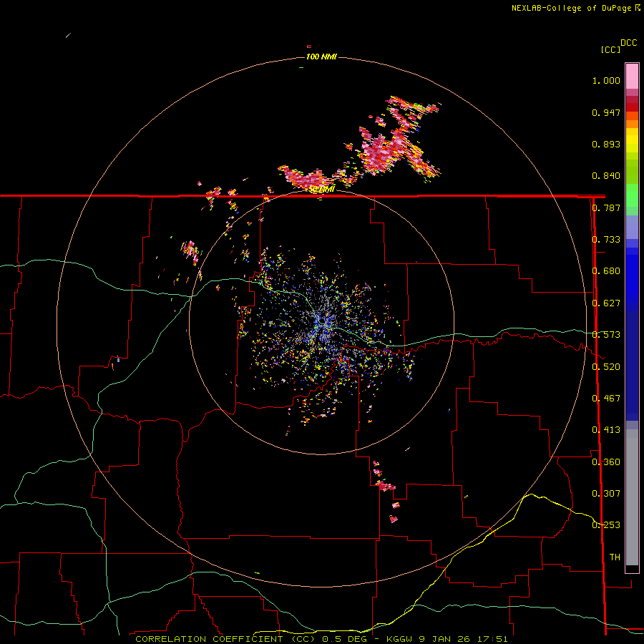Click the 0.840 scale value
Screen dimensions: 644x644
pos(606,176)
